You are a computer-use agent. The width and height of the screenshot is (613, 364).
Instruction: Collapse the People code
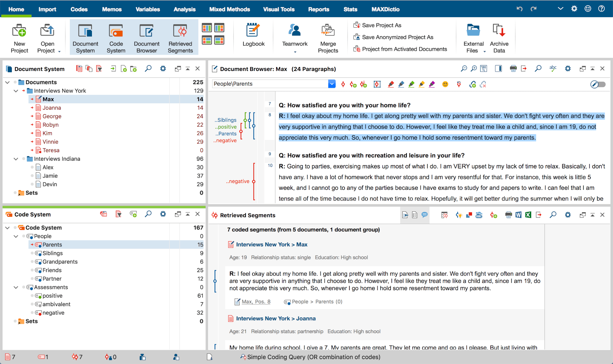point(16,236)
